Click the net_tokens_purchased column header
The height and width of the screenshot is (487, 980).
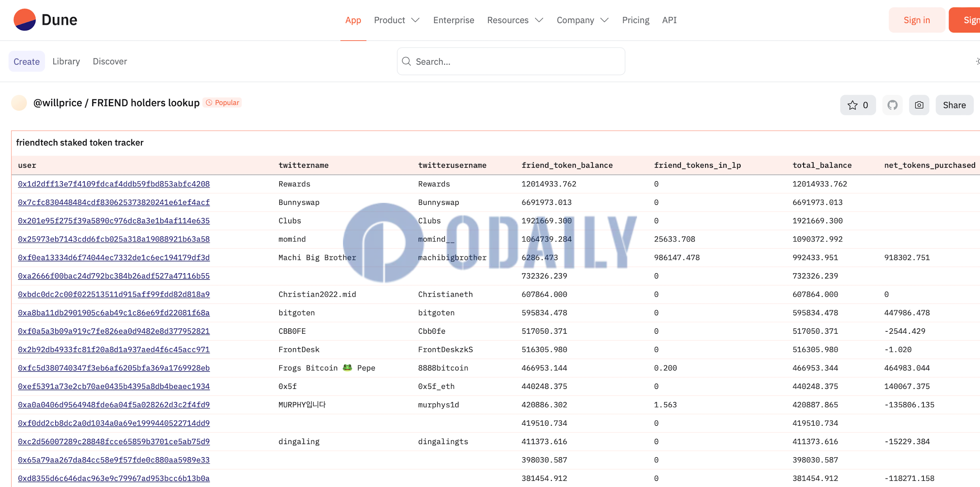(x=930, y=165)
